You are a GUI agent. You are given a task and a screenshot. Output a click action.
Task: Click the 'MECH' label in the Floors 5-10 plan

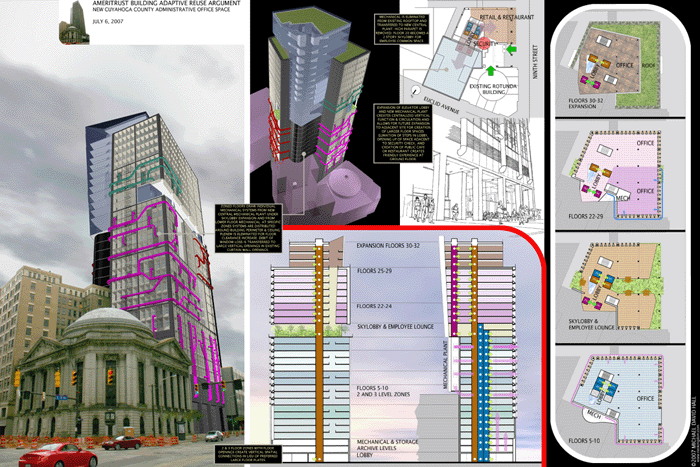coord(595,414)
